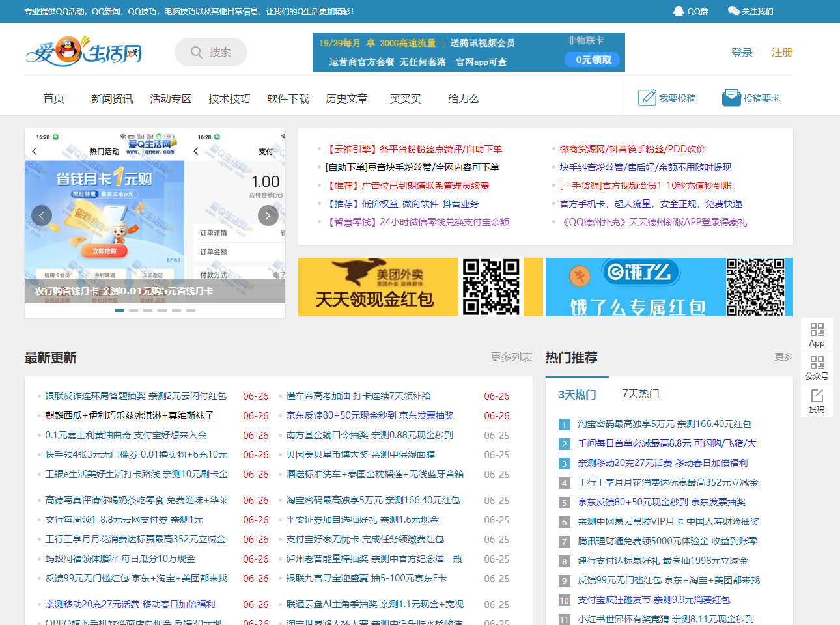Viewport: 840px width, 625px height.
Task: Open hot item 7 腾讯理财通免费领5000元体验金
Action: point(667,541)
